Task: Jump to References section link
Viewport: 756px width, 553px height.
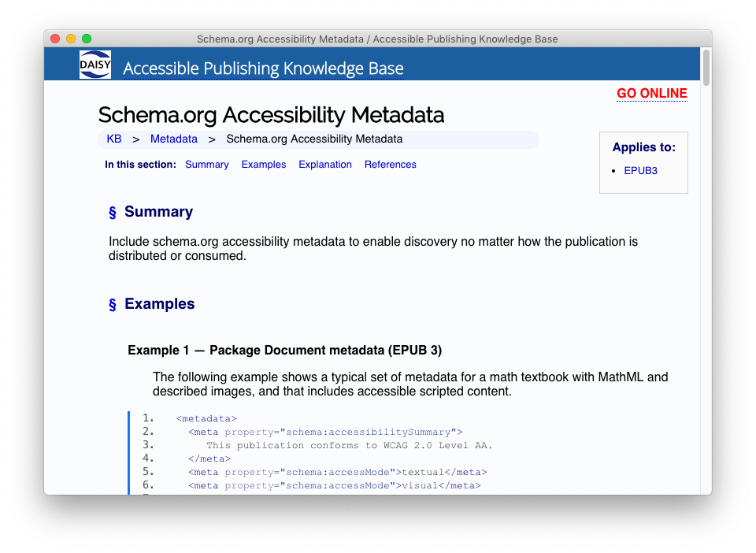Action: coord(390,165)
